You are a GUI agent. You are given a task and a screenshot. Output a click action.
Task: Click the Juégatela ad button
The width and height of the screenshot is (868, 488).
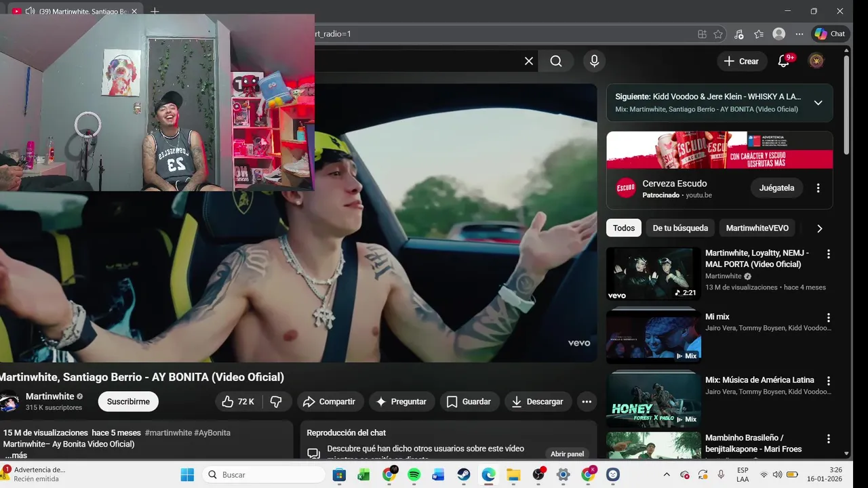[776, 188]
